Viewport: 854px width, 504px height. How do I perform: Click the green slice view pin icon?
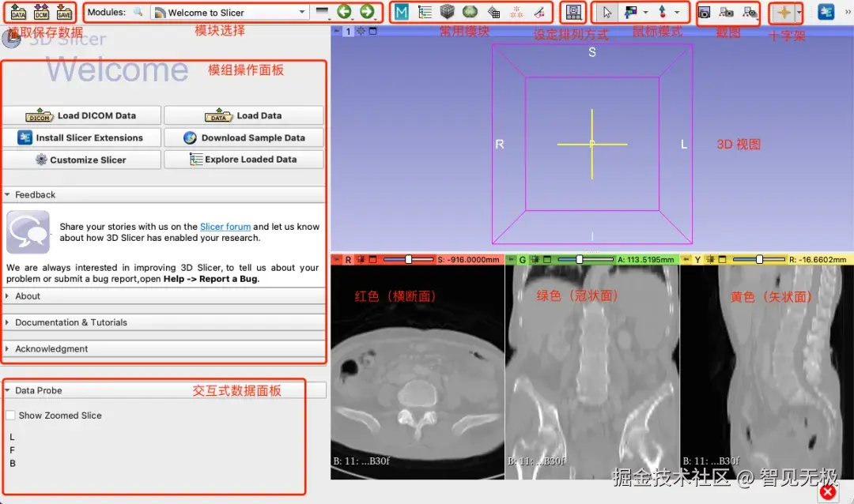[x=511, y=260]
